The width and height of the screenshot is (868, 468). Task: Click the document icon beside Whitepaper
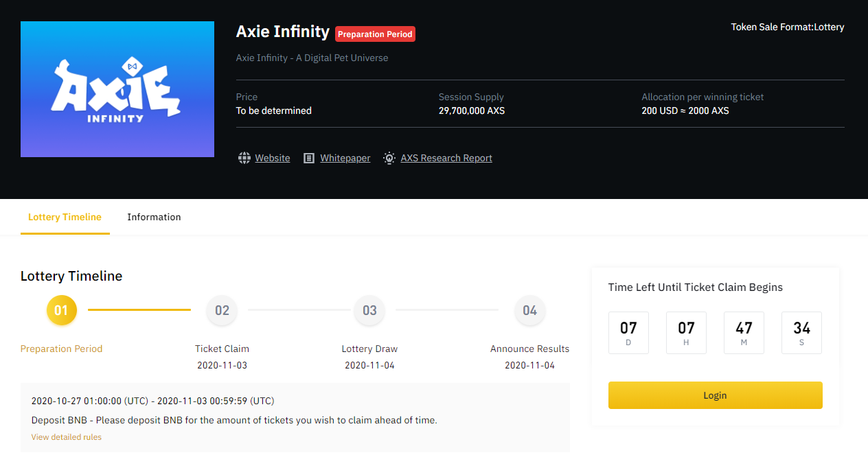[309, 158]
